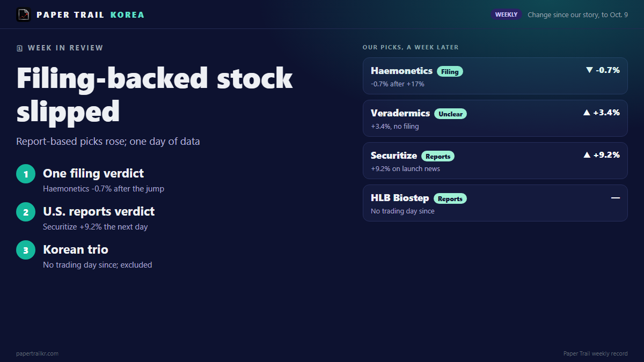The width and height of the screenshot is (644, 362).
Task: Select the Korean trio heading
Action: pyautogui.click(x=76, y=249)
